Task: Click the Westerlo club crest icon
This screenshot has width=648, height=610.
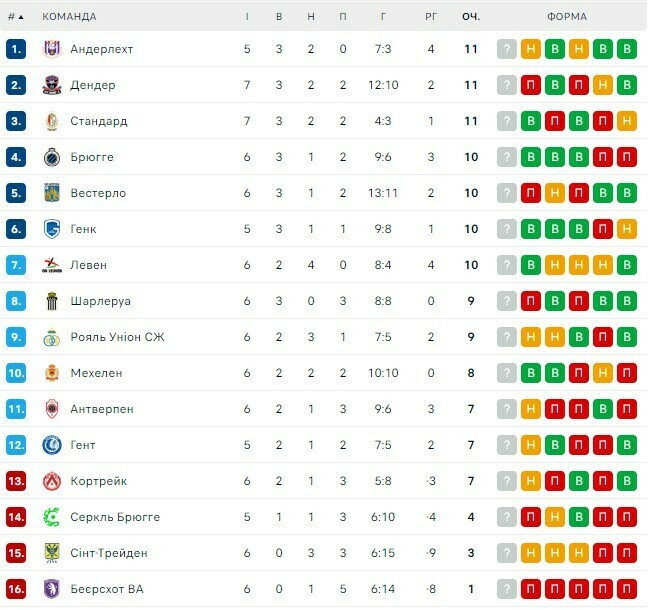Action: tap(52, 193)
